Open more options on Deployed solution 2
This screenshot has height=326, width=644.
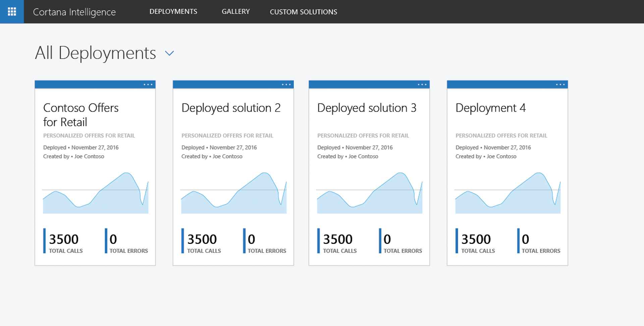[x=286, y=85]
